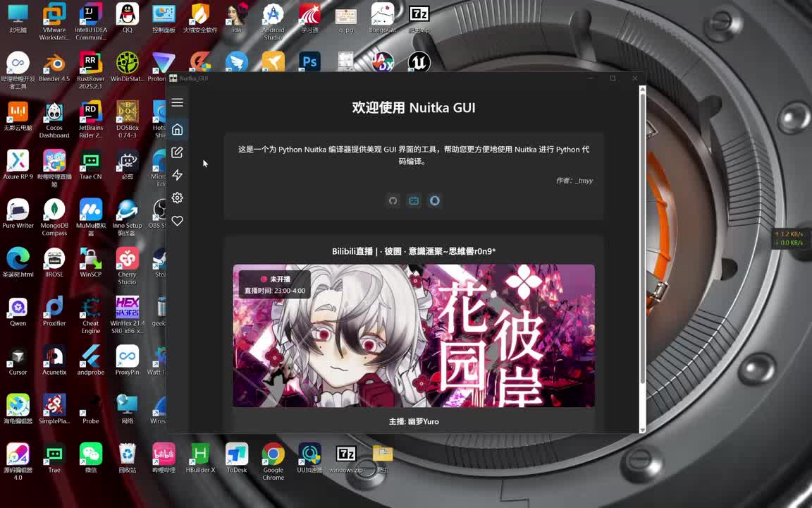This screenshot has width=812, height=508.
Task: Launch Proxifier desktop shortcut
Action: pos(54,312)
